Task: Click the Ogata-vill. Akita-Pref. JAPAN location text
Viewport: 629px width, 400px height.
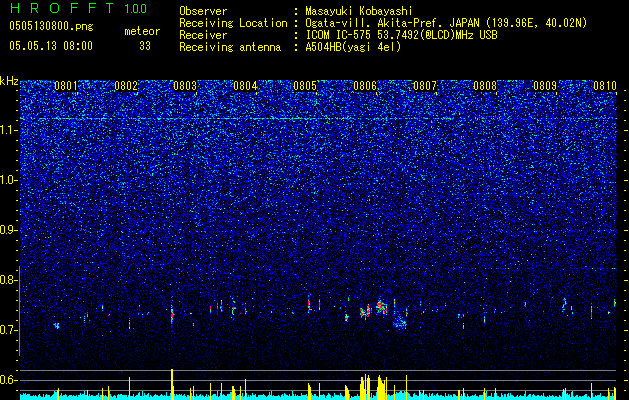Action: [446, 23]
